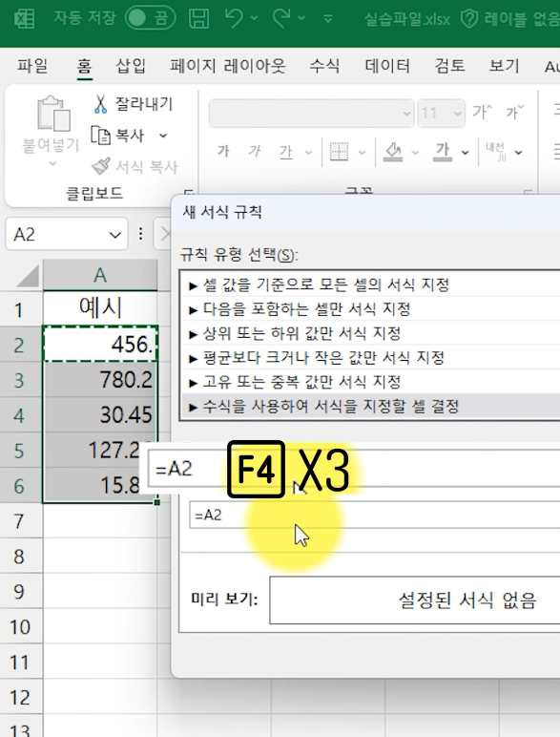This screenshot has width=560, height=737.
Task: Open the 삽입 ribbon tab
Action: [131, 66]
